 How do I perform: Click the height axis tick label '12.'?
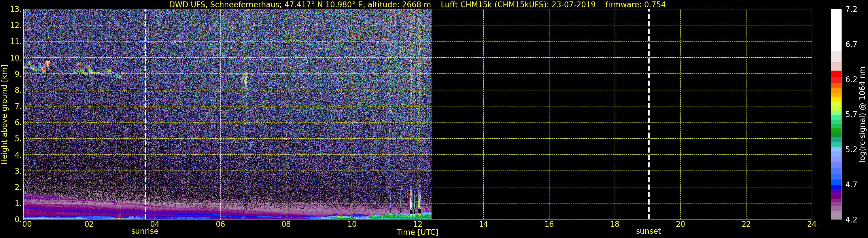pos(16,25)
